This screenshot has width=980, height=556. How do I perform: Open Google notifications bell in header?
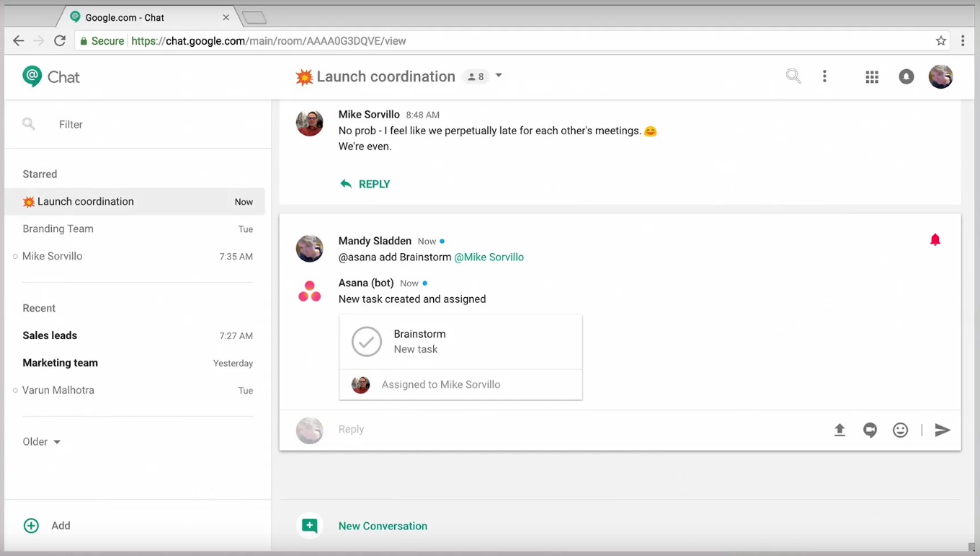[x=906, y=76]
